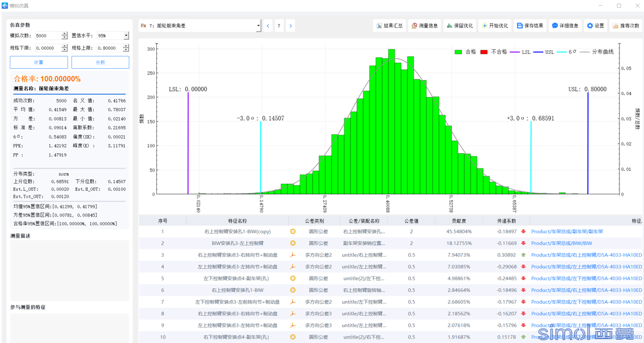
Task: Increase 规格下限 with the up stepper
Action: point(64,46)
